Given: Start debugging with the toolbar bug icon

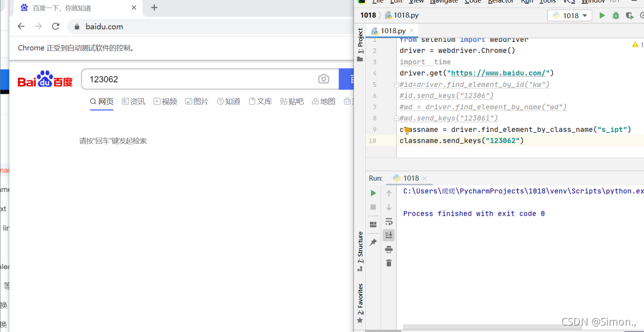Looking at the screenshot, I should [x=616, y=16].
